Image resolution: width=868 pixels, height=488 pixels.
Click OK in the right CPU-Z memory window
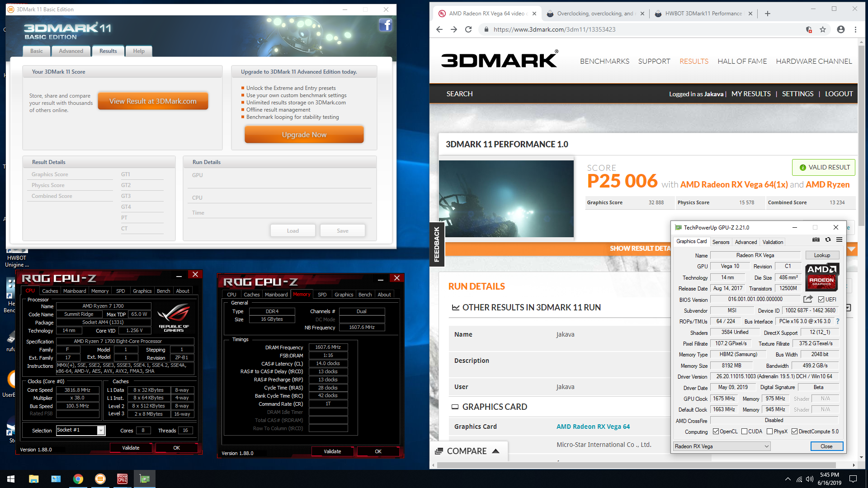point(378,451)
